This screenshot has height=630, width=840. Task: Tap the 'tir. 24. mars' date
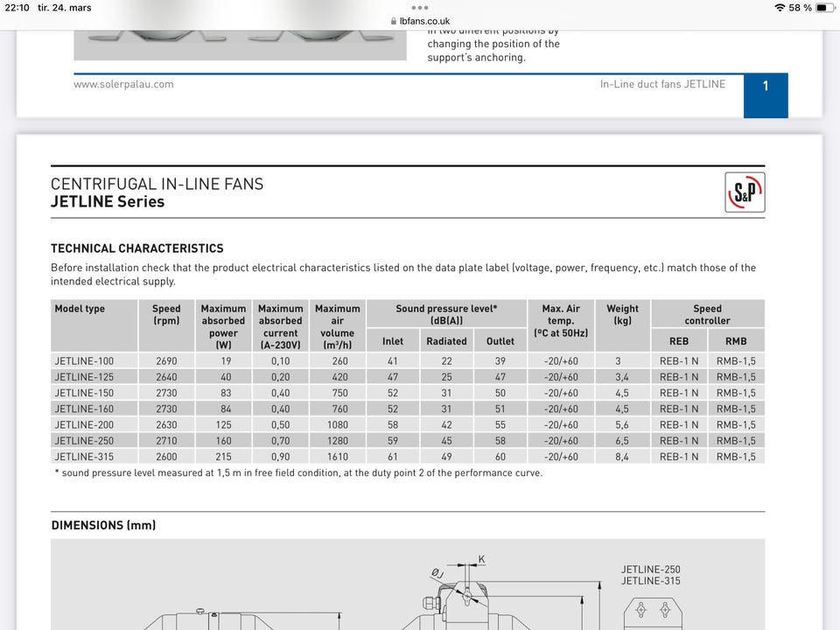64,8
